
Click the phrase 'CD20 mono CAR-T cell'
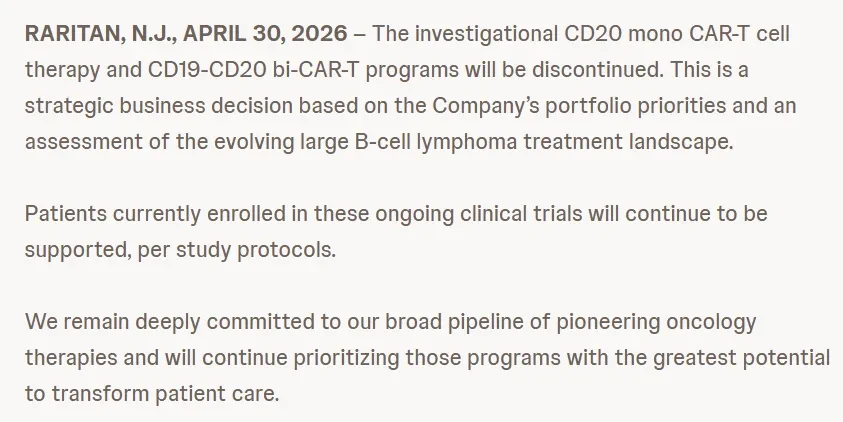[677, 33]
